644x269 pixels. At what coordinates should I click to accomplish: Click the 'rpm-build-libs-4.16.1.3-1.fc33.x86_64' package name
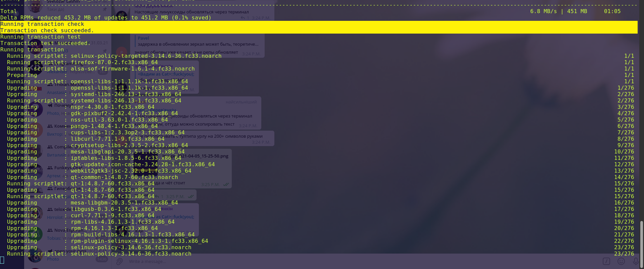tap(133, 235)
